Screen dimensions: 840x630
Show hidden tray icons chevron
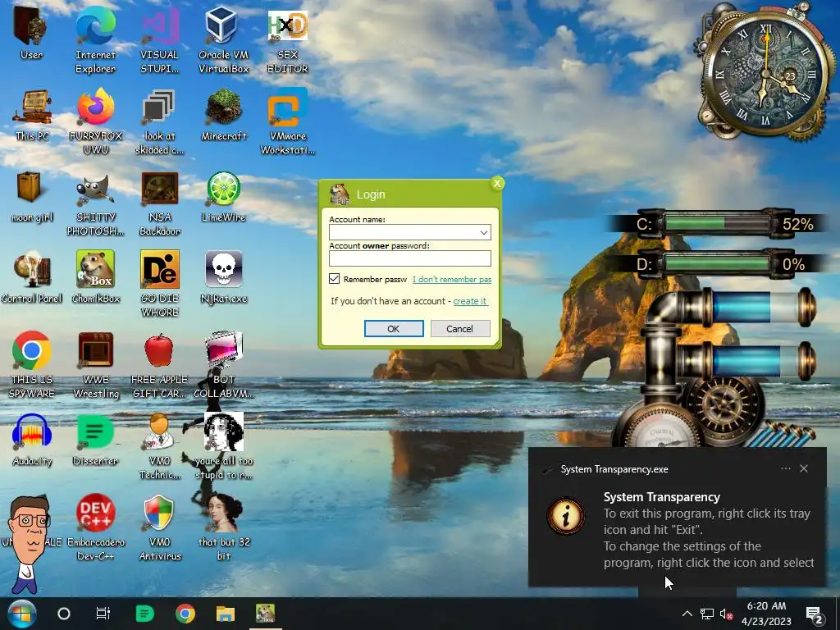tap(687, 614)
